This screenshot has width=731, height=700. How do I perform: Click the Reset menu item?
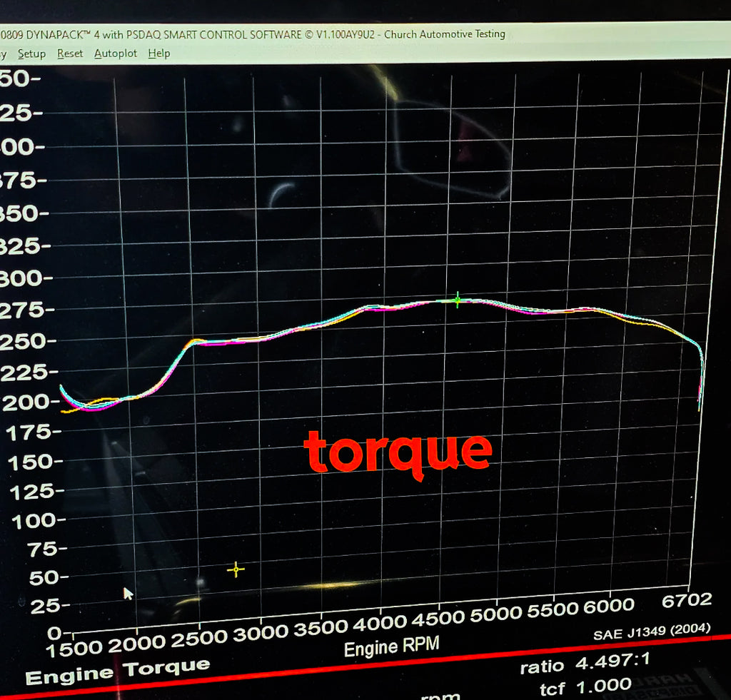[x=69, y=53]
